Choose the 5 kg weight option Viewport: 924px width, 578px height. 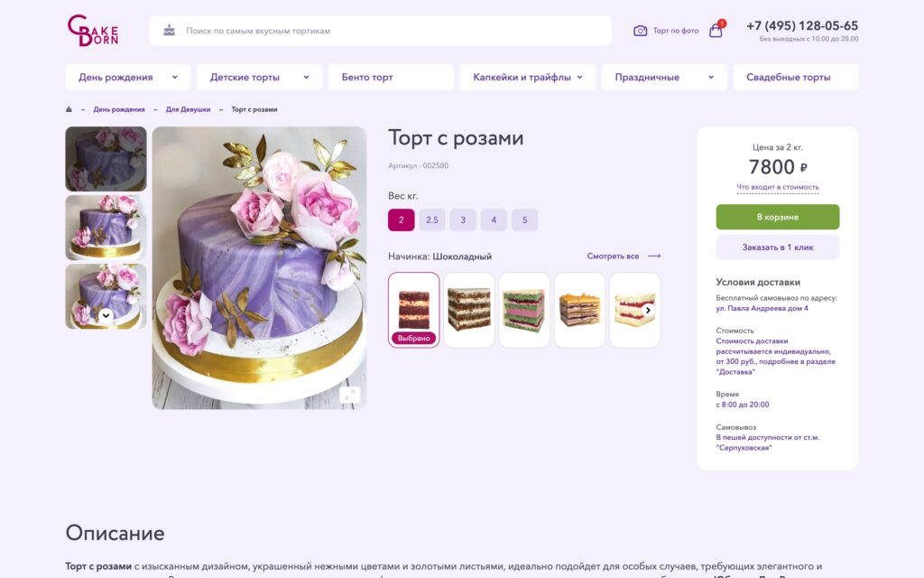(524, 220)
